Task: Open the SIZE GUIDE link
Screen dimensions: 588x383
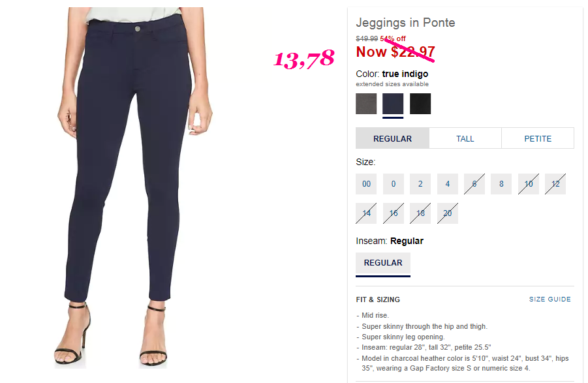Action: 549,299
